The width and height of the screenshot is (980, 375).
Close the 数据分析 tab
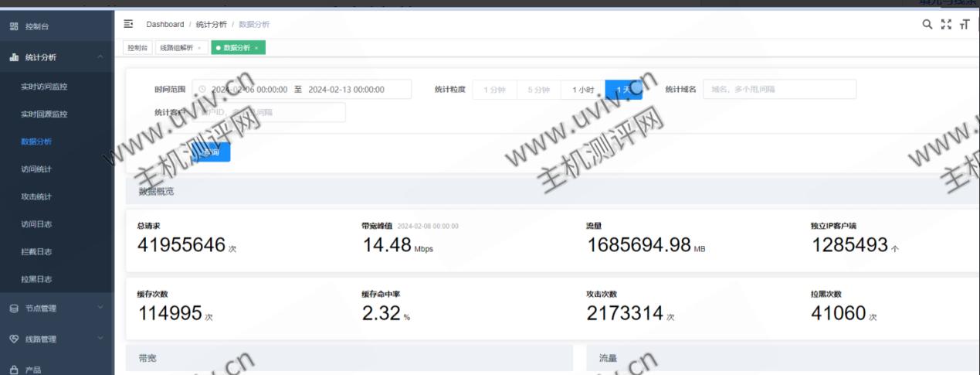[256, 48]
